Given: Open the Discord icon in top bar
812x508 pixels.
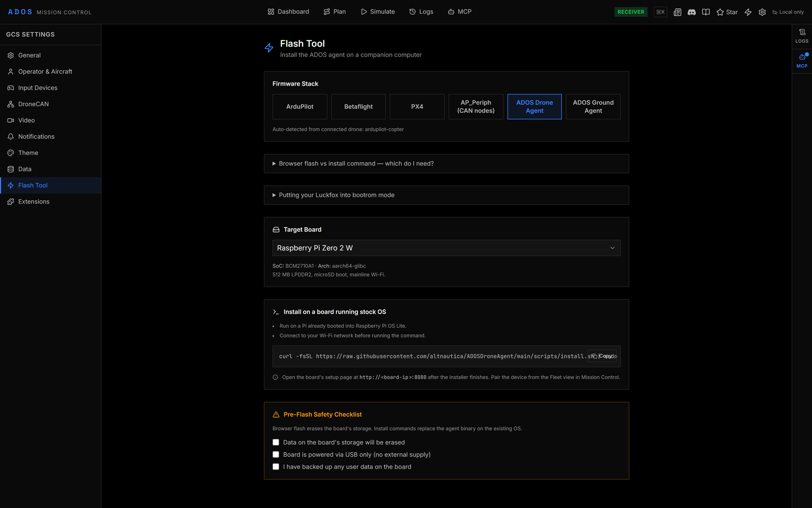Looking at the screenshot, I should [691, 12].
